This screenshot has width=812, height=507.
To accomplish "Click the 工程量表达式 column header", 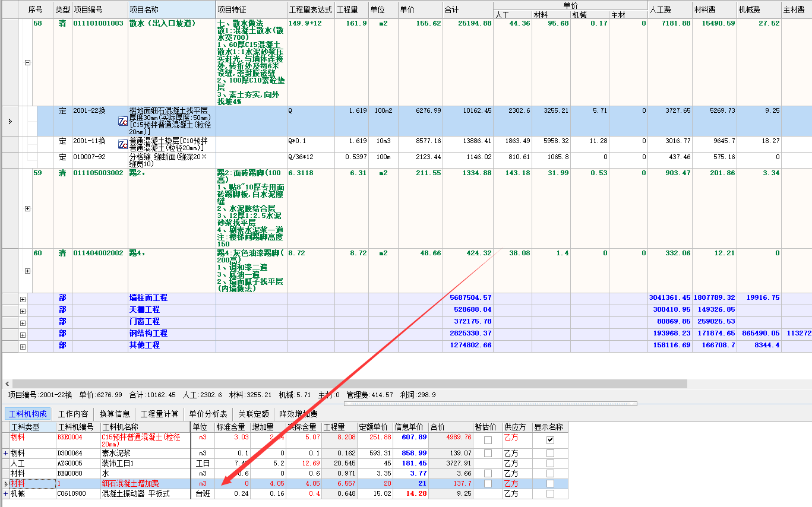I will pos(311,9).
